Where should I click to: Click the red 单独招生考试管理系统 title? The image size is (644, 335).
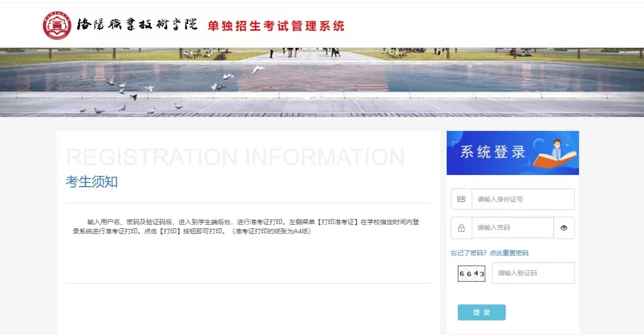click(x=276, y=26)
